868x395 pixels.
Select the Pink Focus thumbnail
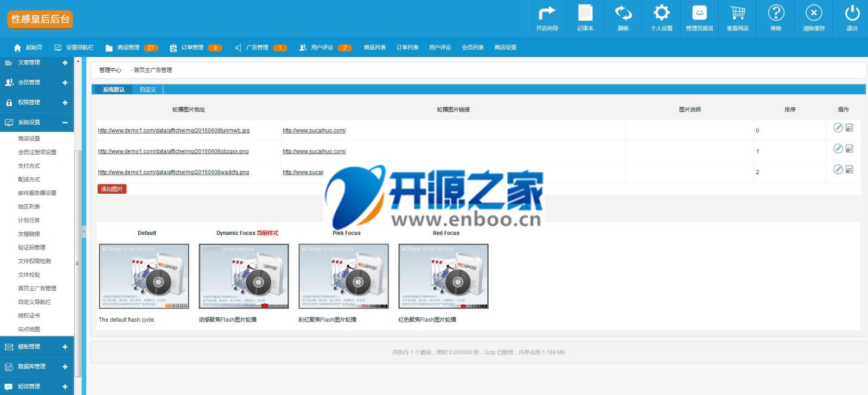[x=344, y=276]
